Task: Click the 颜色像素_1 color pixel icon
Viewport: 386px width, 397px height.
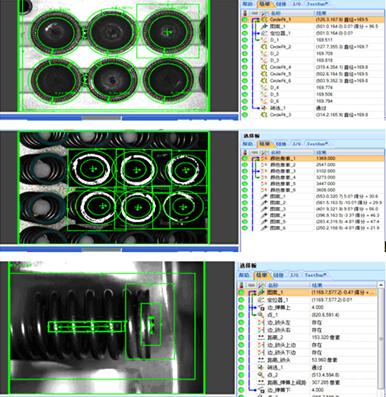Action: tap(264, 158)
